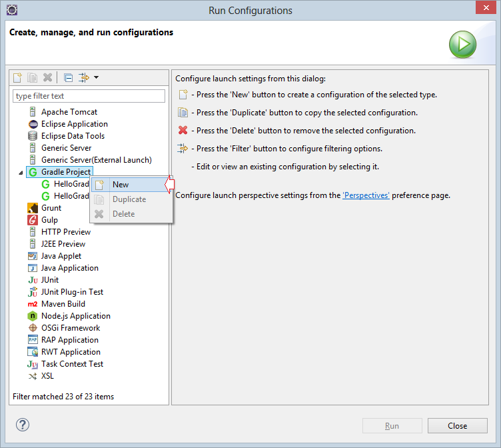Click the RWT Application icon
The width and height of the screenshot is (501, 448).
33,352
